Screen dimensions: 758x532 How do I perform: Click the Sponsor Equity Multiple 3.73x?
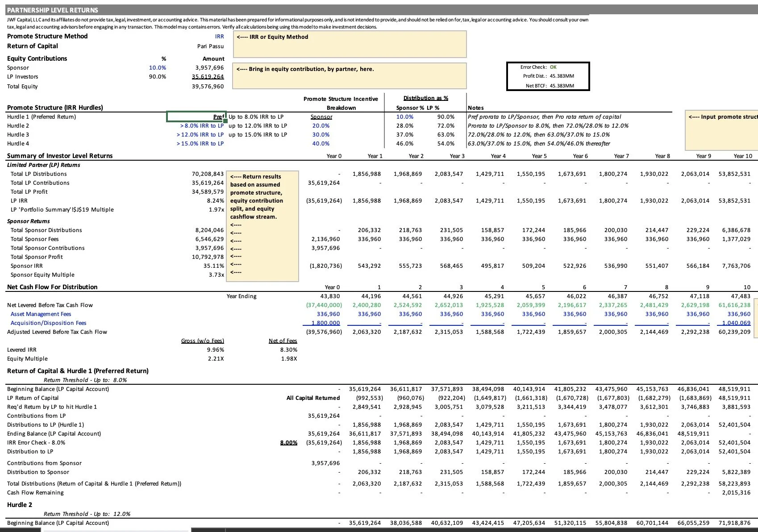pyautogui.click(x=217, y=275)
